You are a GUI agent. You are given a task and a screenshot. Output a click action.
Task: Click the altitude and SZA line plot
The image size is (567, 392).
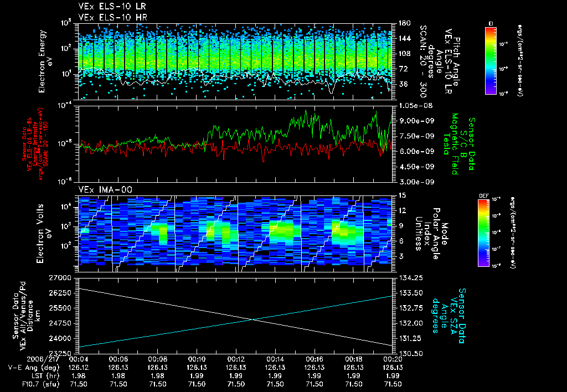tap(235, 316)
